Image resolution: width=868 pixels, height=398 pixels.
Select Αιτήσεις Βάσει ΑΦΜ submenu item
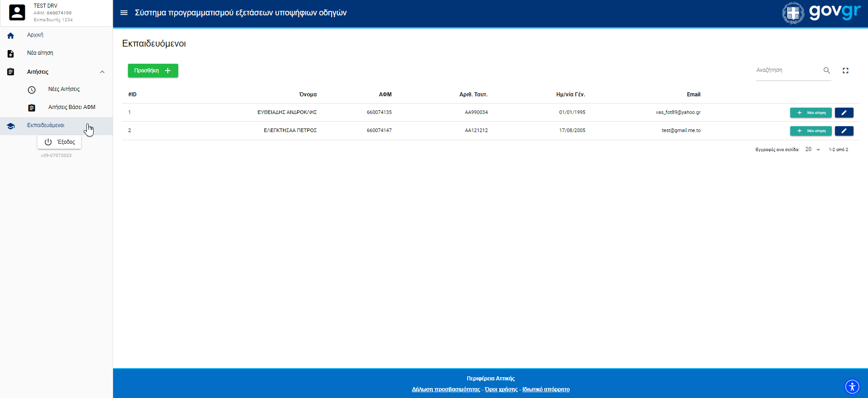pyautogui.click(x=71, y=107)
